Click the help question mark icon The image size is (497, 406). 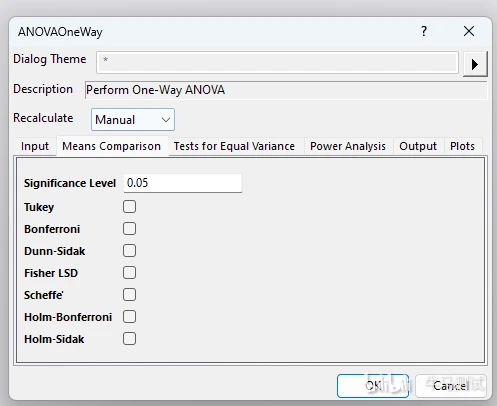[424, 31]
